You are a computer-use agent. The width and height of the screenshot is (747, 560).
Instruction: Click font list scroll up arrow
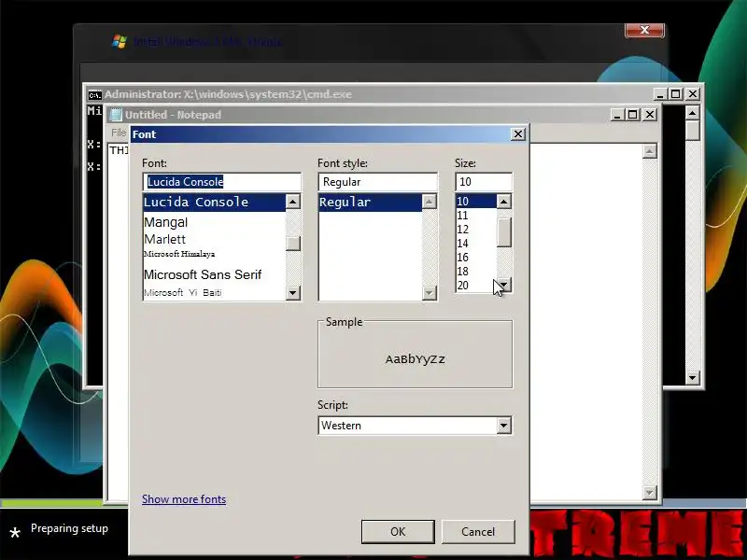(x=293, y=202)
